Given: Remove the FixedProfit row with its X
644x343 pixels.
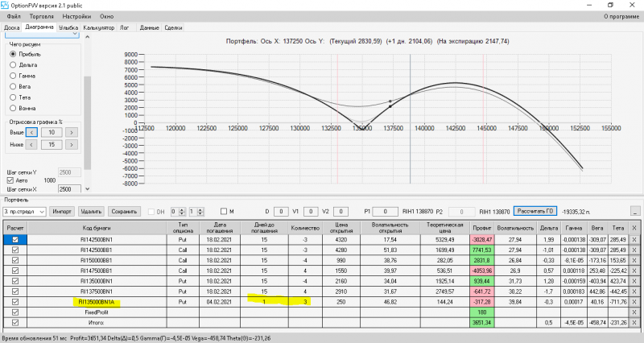Looking at the screenshot, I should pyautogui.click(x=634, y=312).
